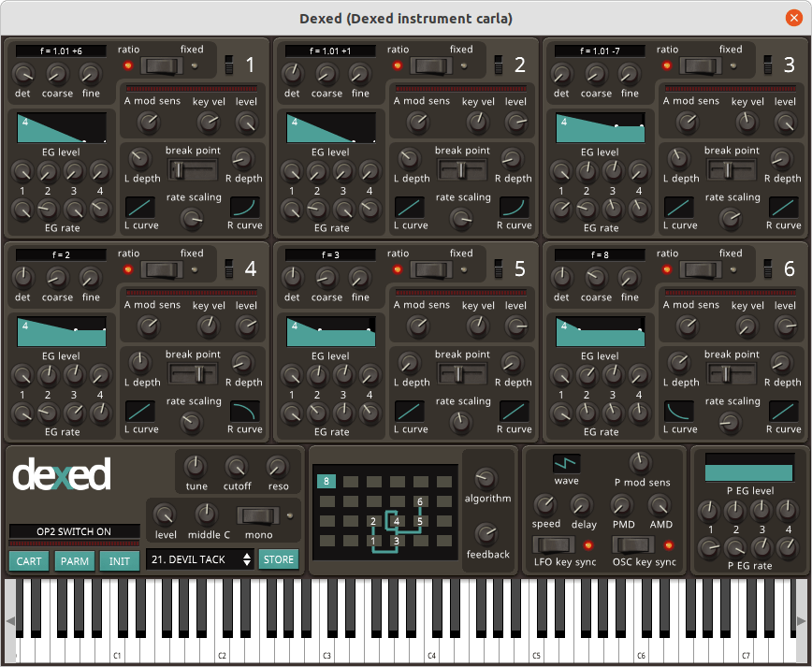
Task: Click the LFO wave shape icon
Action: pyautogui.click(x=567, y=463)
